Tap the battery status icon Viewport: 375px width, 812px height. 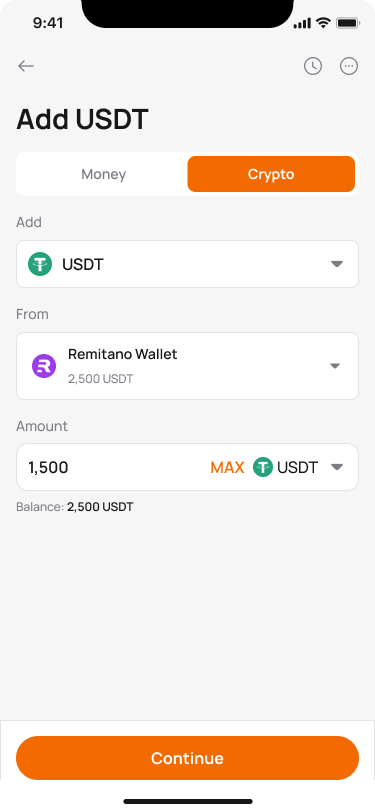[348, 23]
